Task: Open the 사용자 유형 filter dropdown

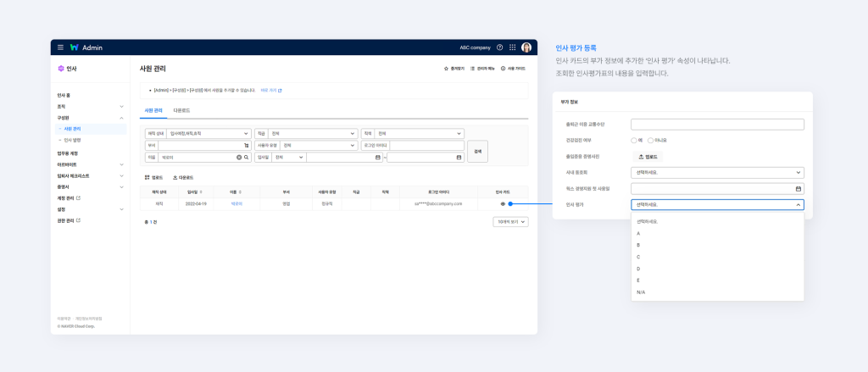Action: click(x=319, y=146)
